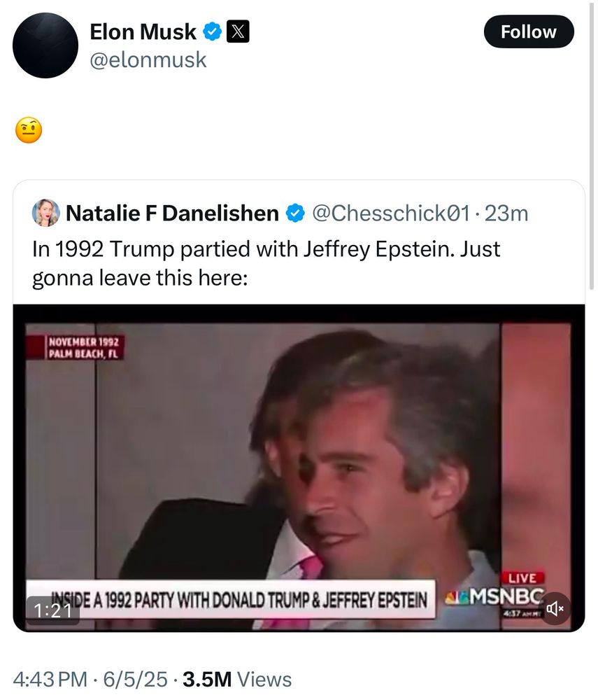Click the video headline banner about 1992 party
Viewport: 598px width, 700px height.
(231, 599)
